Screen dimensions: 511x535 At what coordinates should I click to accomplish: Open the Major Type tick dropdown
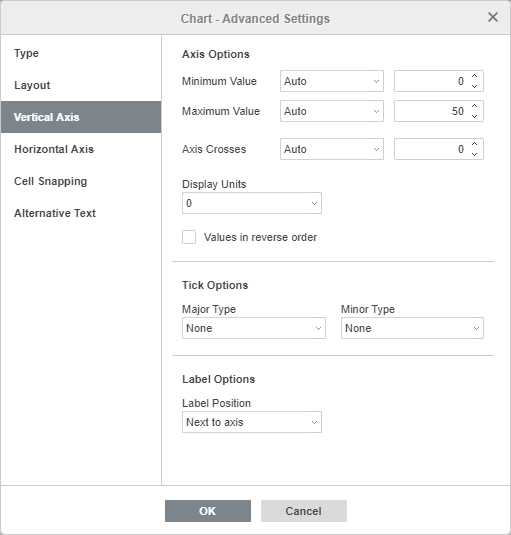click(x=254, y=328)
